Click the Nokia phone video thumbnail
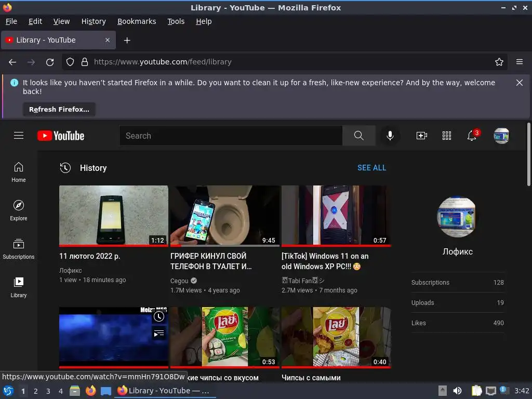 114,215
